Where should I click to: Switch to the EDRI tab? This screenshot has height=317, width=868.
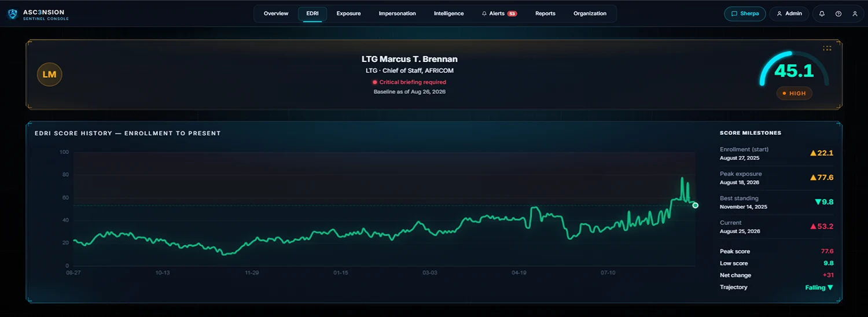pos(312,14)
